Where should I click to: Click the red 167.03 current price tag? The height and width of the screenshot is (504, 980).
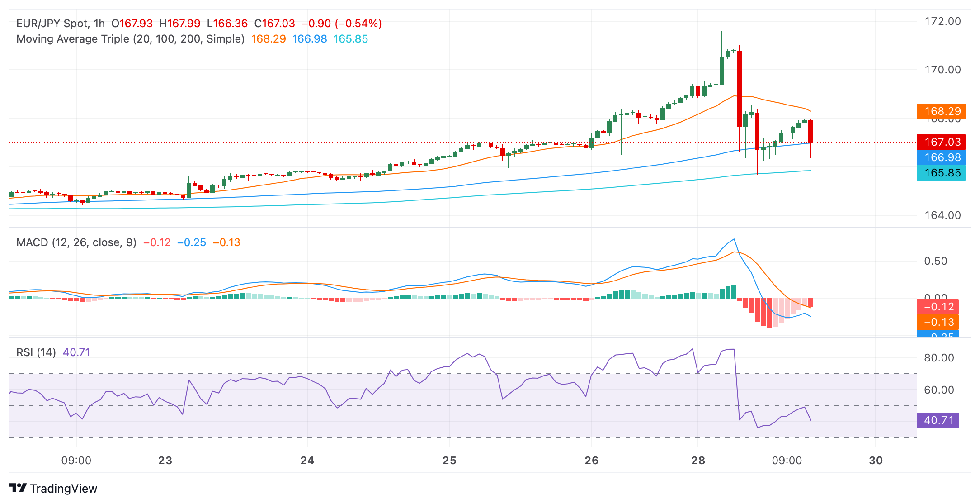[942, 142]
